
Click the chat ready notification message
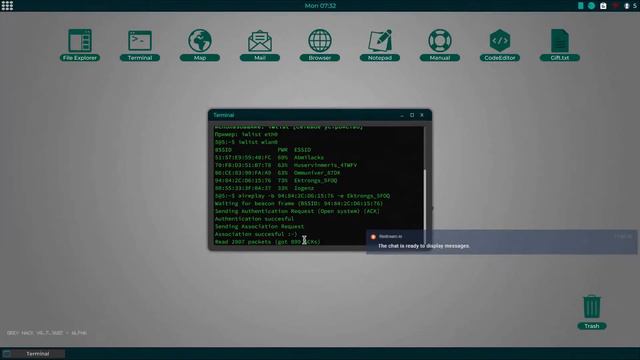pyautogui.click(x=424, y=246)
